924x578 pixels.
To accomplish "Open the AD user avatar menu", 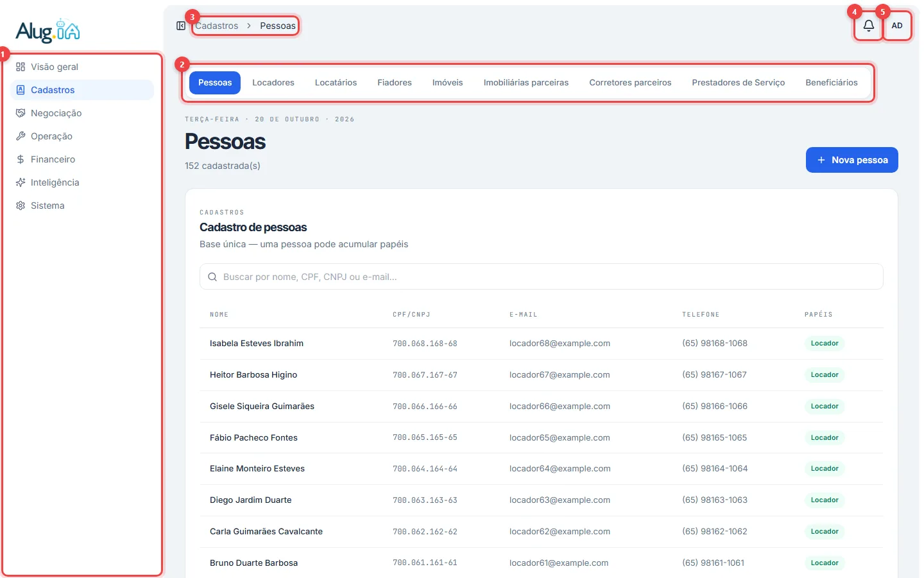I will click(897, 26).
